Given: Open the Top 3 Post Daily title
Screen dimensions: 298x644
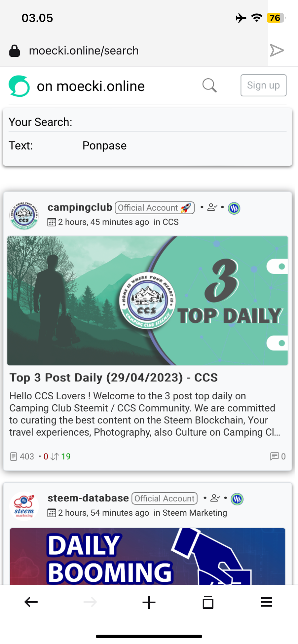Looking at the screenshot, I should click(114, 378).
